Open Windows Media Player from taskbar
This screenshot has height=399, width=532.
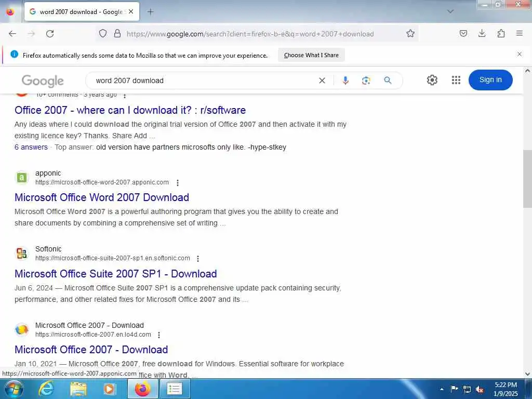(110, 389)
